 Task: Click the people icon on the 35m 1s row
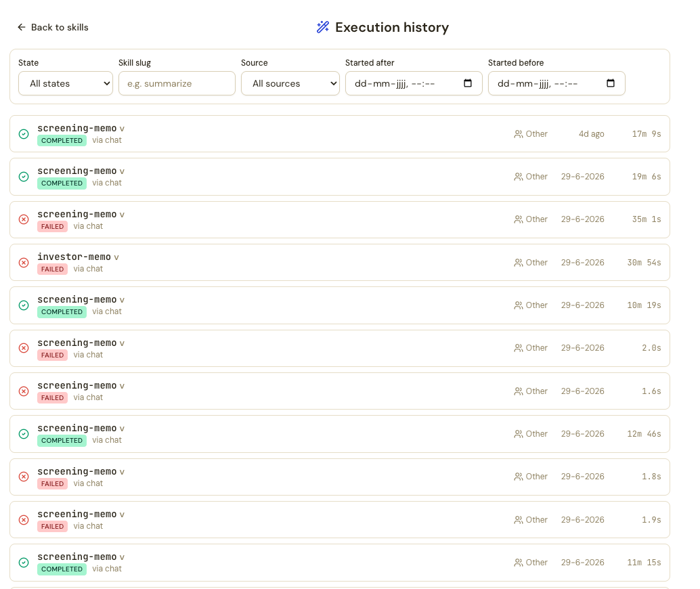point(519,219)
